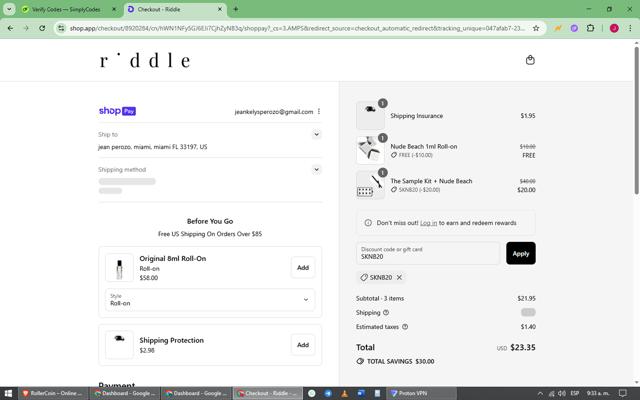The width and height of the screenshot is (640, 400).
Task: Open account options menu next to email
Action: click(319, 111)
